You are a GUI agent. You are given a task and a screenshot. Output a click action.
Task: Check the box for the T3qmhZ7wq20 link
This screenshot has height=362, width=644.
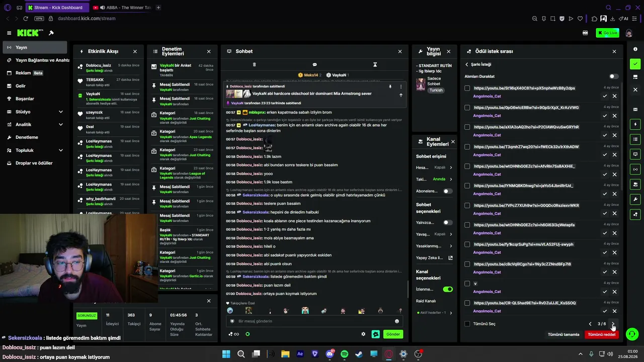tap(467, 147)
